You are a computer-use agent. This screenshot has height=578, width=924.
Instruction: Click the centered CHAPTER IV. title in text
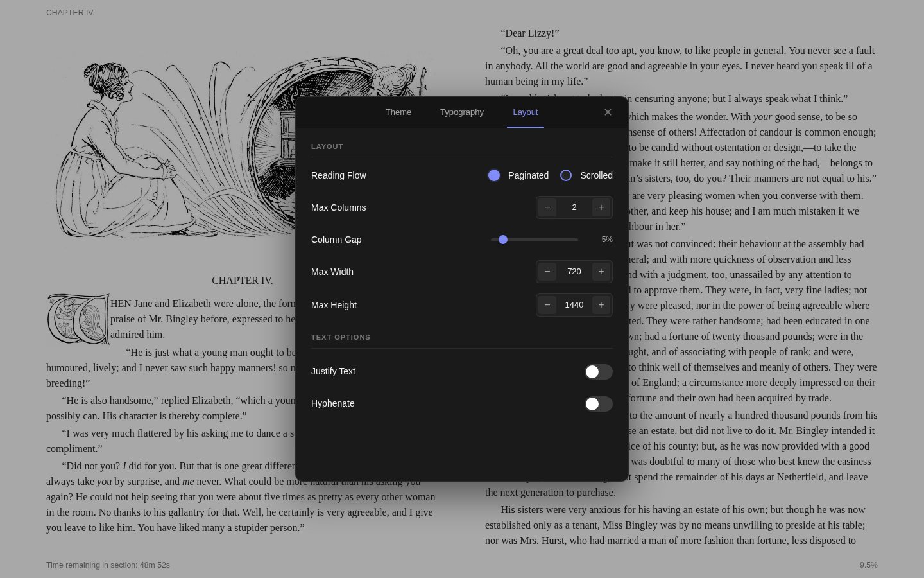[243, 281]
